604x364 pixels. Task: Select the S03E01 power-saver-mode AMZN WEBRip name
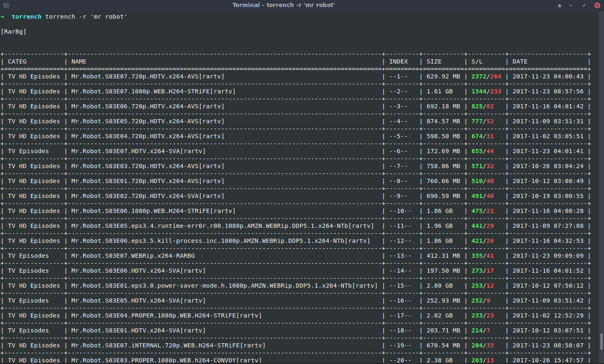point(224,286)
